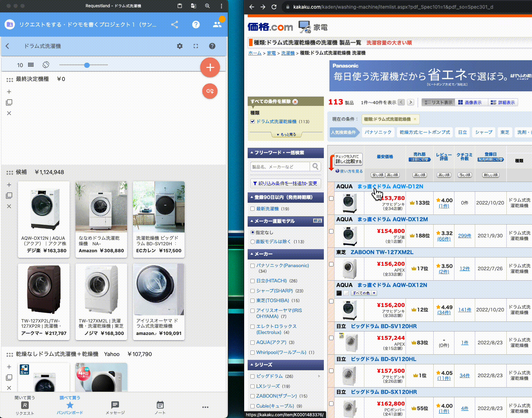The height and width of the screenshot is (418, 532).
Task: Open the すべての色 color dropdown
Action: 364,293
